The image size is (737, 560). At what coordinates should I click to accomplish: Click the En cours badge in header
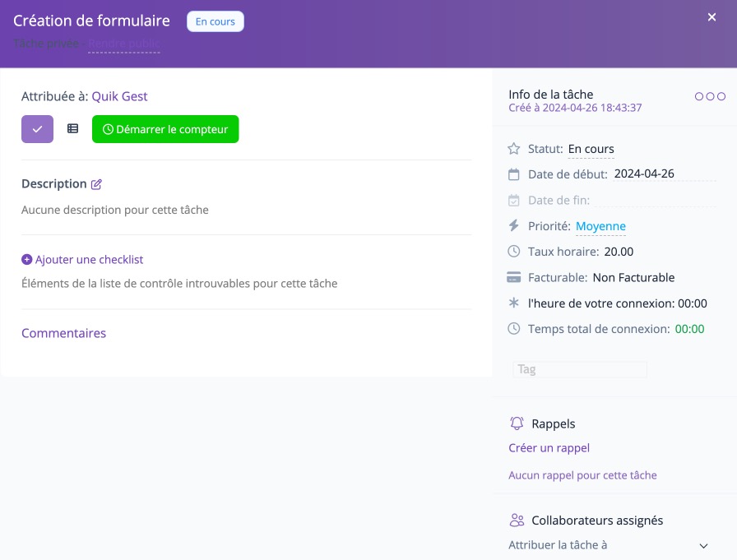click(216, 21)
